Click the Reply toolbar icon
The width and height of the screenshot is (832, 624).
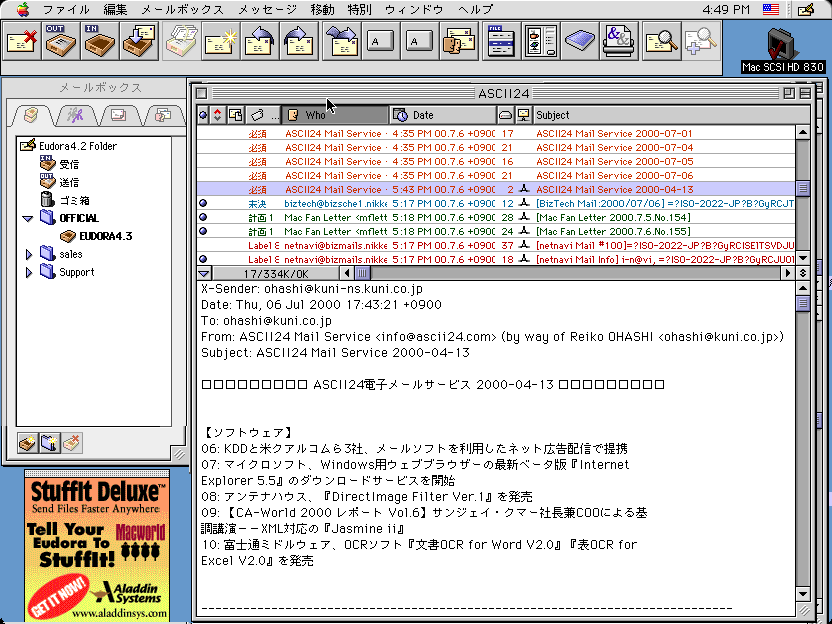click(x=259, y=41)
